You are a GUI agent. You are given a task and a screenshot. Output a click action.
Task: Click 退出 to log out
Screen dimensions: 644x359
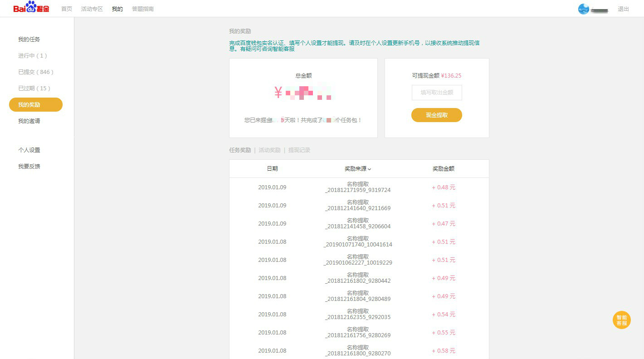(623, 8)
